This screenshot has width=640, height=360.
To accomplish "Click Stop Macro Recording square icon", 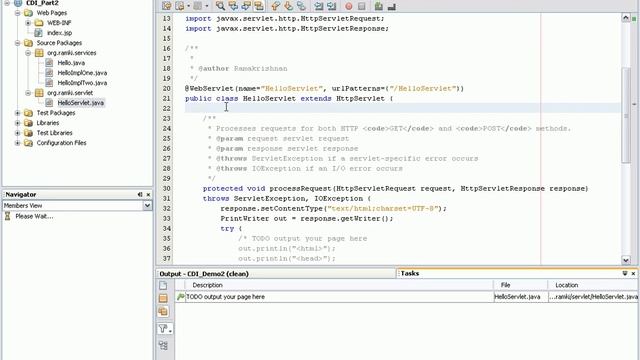I will point(362,6).
